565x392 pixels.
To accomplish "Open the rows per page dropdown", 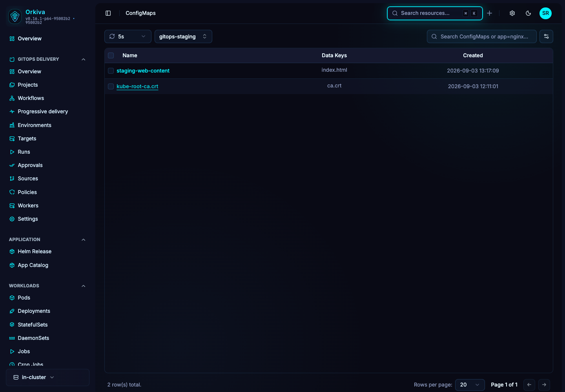I will [470, 385].
